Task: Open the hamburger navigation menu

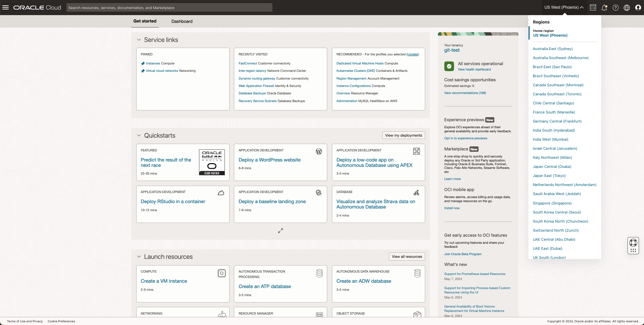Action: pos(6,7)
